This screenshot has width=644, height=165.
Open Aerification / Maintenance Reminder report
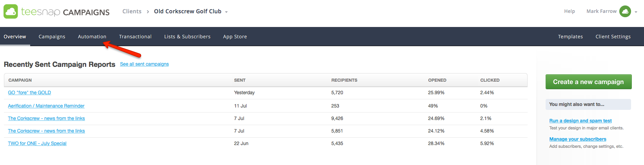tap(46, 106)
